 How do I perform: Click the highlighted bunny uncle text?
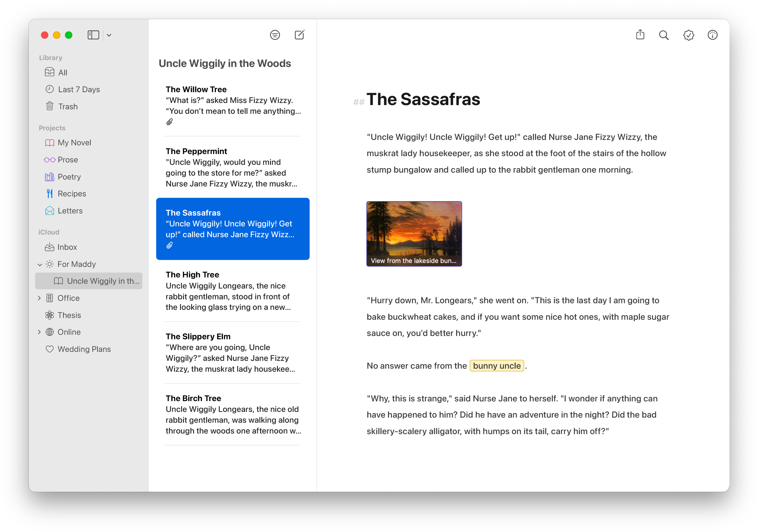click(497, 365)
